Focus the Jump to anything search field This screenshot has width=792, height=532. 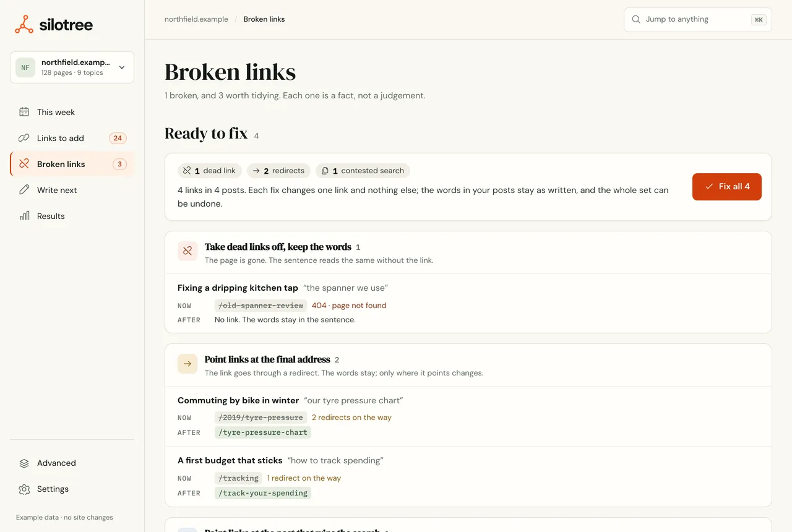(698, 19)
